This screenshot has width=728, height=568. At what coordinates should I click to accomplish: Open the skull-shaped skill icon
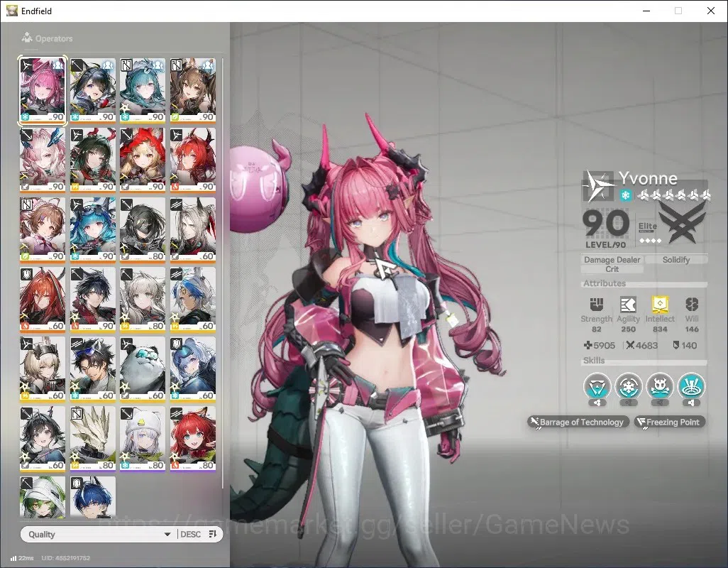point(660,386)
